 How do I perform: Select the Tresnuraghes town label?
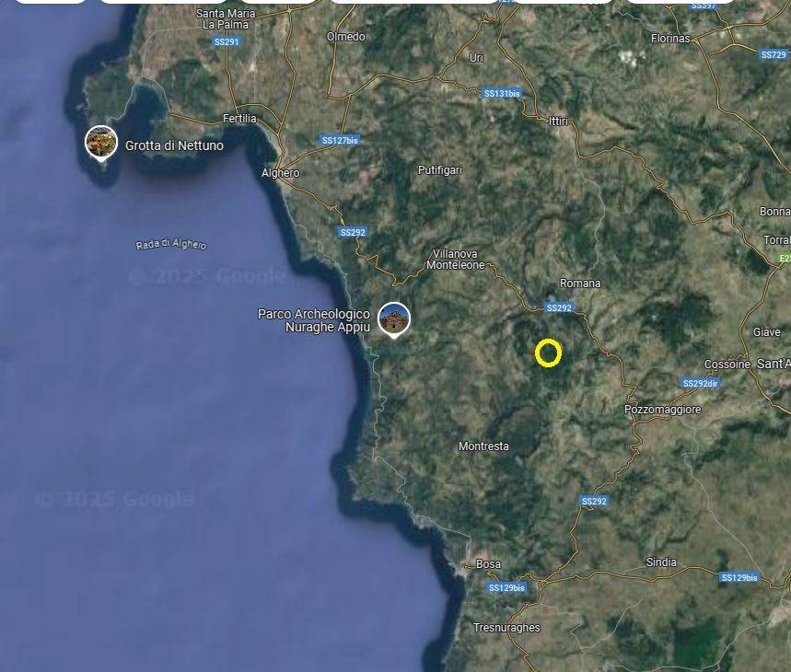click(506, 628)
